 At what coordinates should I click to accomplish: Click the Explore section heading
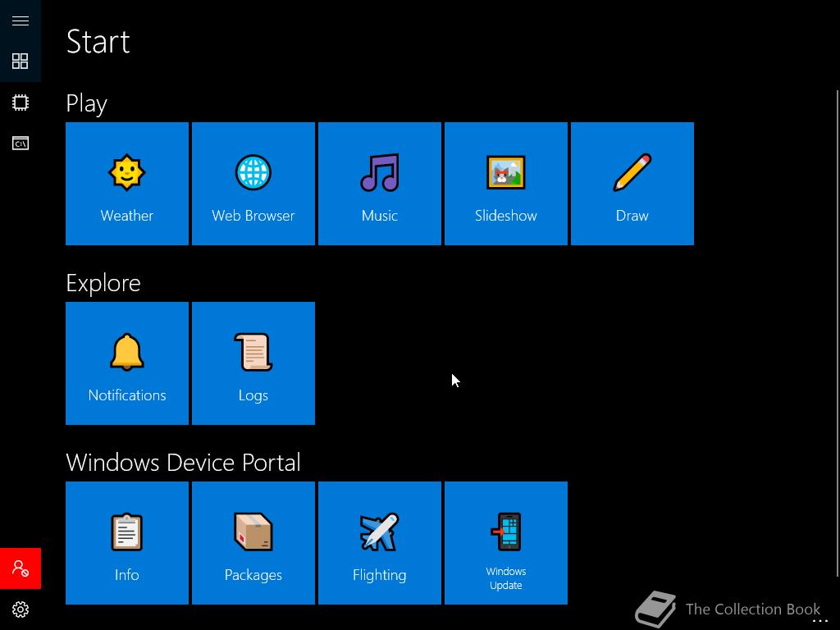point(103,283)
